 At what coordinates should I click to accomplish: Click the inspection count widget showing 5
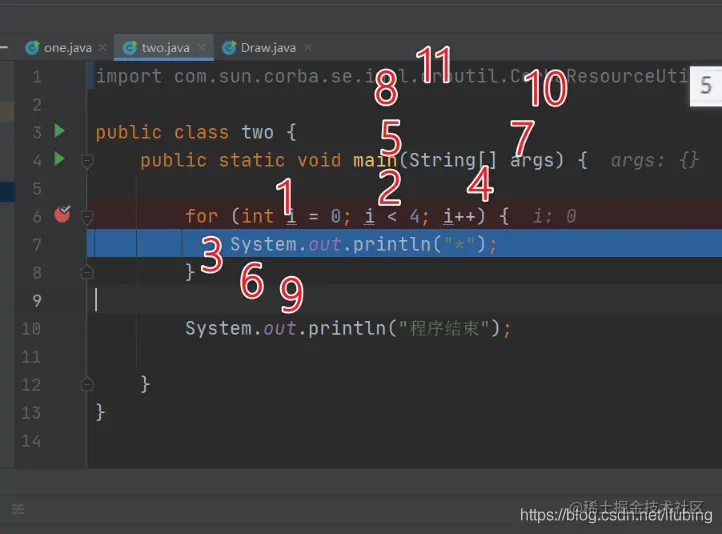click(705, 86)
